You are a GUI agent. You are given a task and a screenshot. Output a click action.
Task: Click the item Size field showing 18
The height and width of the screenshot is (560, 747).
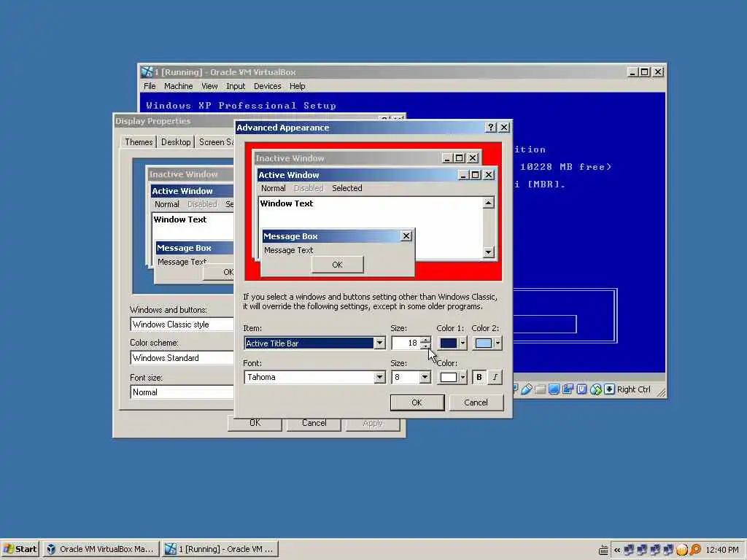point(406,343)
